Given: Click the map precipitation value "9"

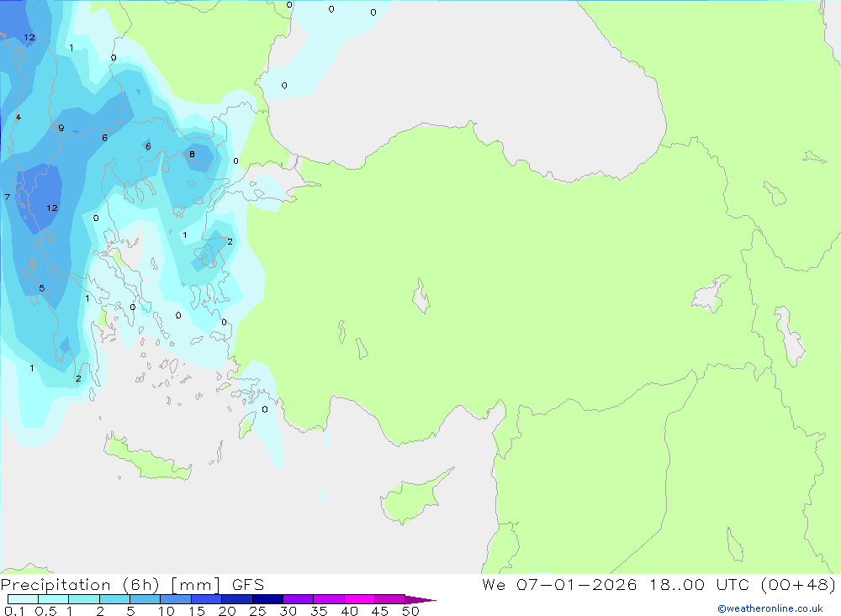Looking at the screenshot, I should click(61, 128).
